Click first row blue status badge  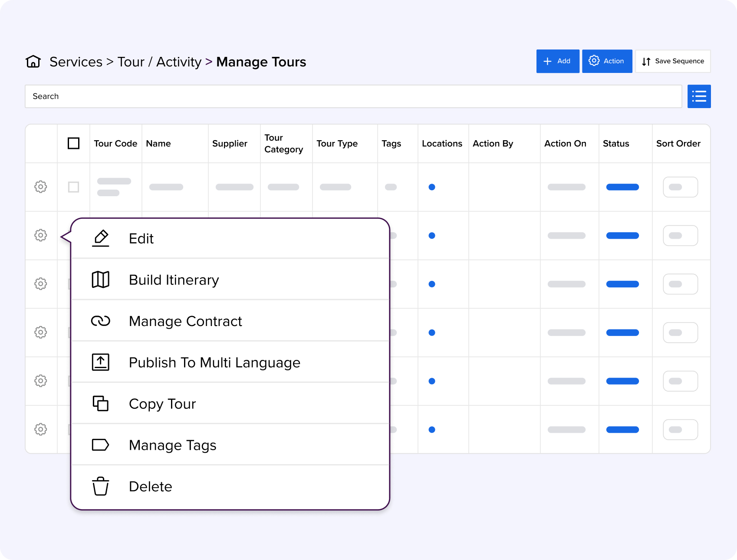622,187
